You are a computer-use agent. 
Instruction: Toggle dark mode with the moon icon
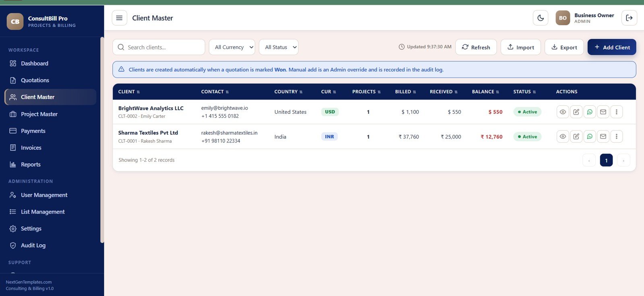pyautogui.click(x=541, y=18)
